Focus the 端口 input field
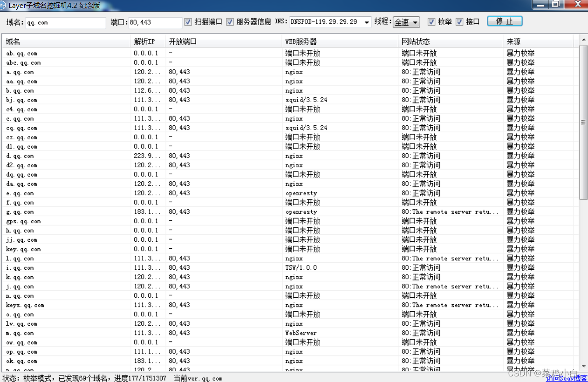This screenshot has width=588, height=382. [x=156, y=22]
